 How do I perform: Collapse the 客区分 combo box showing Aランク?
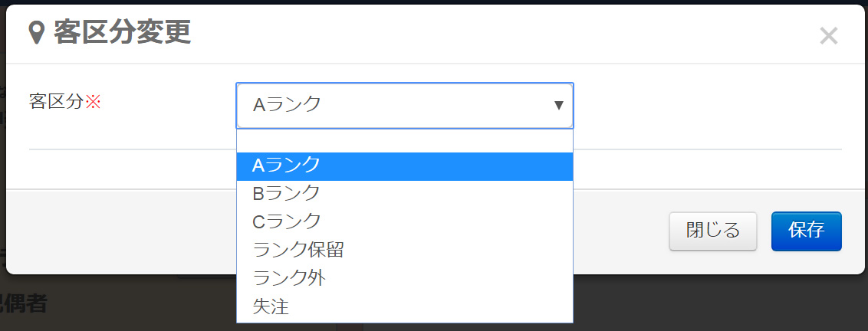coord(405,105)
